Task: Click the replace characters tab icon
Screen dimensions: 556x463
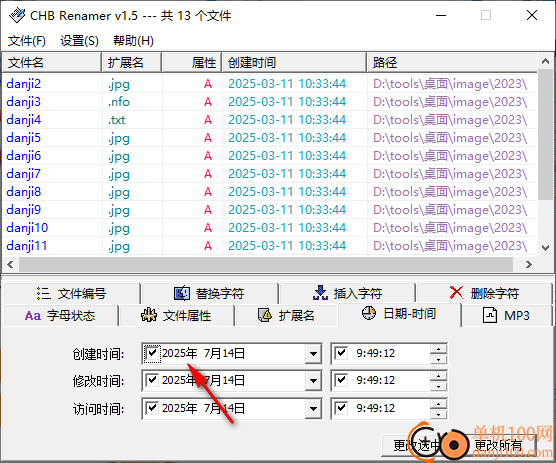Action: pyautogui.click(x=182, y=293)
